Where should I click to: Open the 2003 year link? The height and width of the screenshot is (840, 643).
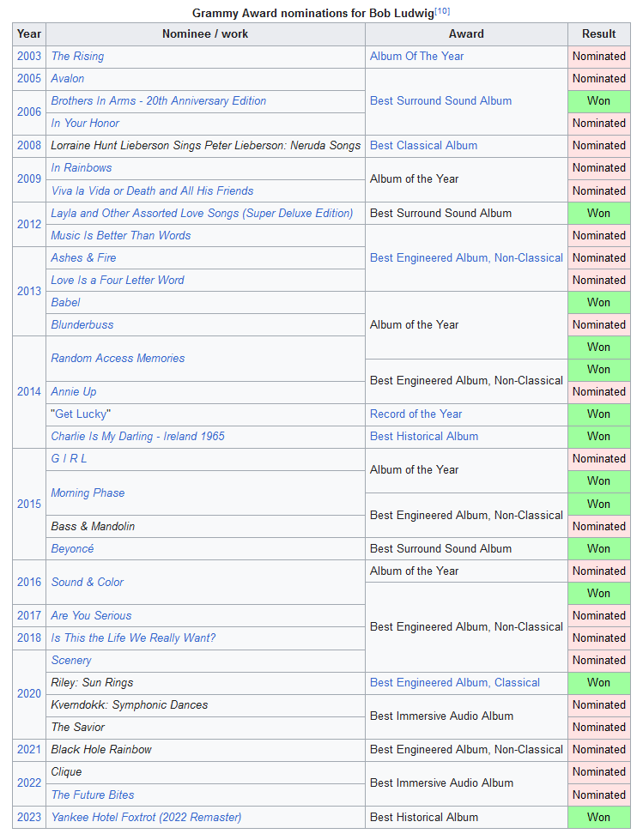pos(29,57)
